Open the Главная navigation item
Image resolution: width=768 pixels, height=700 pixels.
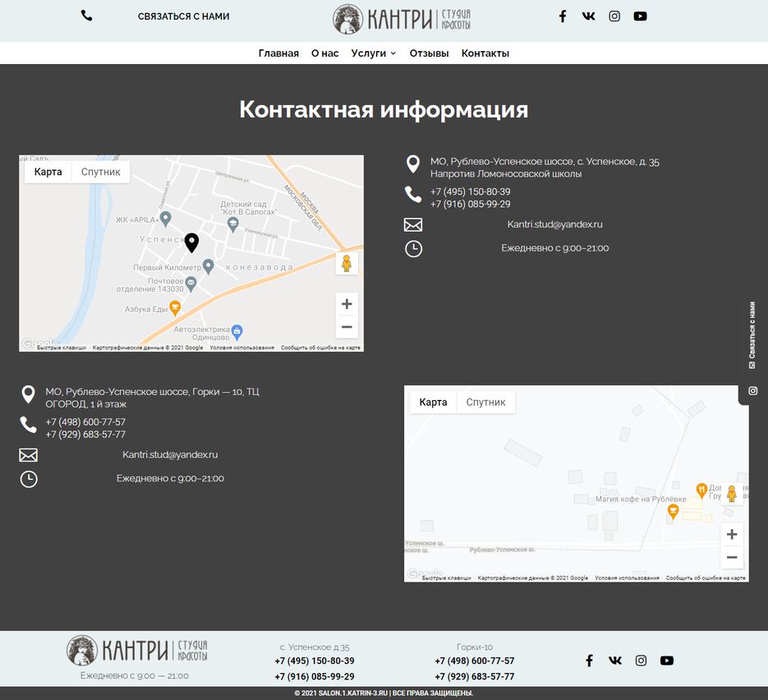point(279,53)
